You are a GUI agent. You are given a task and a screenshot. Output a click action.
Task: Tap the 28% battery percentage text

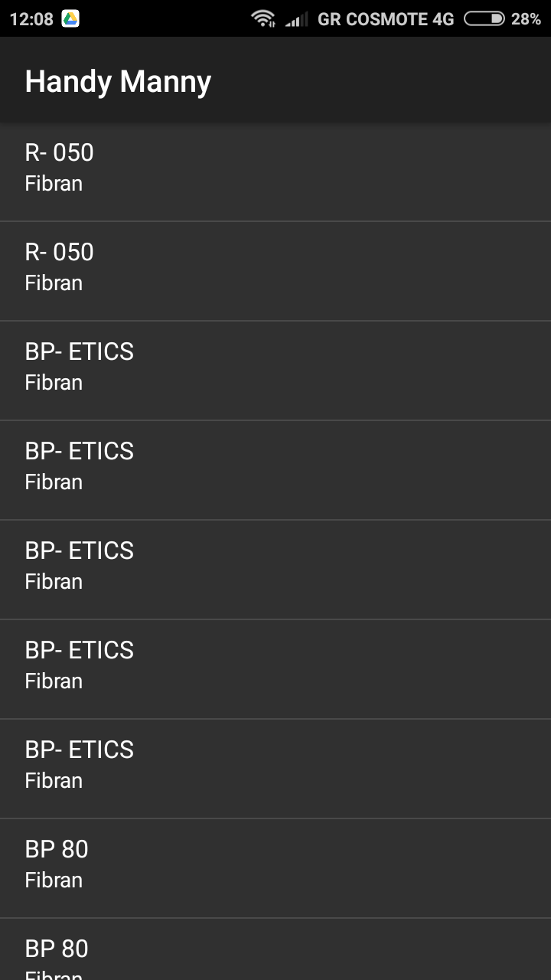click(x=526, y=19)
